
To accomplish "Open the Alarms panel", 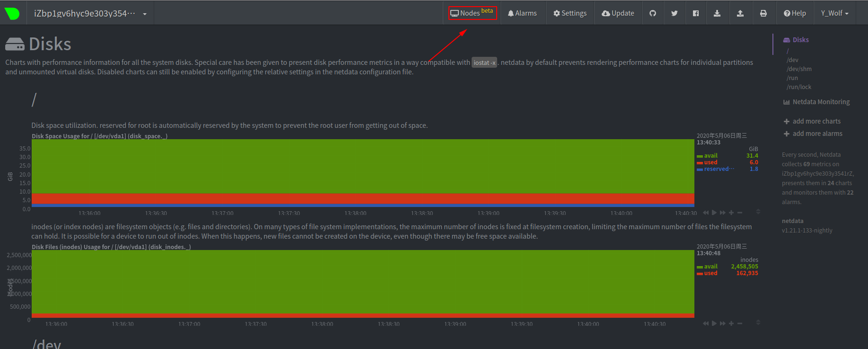I will pyautogui.click(x=522, y=13).
